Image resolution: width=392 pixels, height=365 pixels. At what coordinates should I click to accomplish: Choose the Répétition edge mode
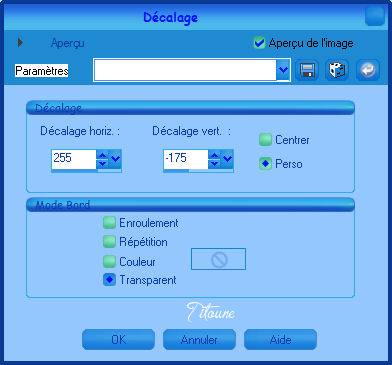click(109, 242)
